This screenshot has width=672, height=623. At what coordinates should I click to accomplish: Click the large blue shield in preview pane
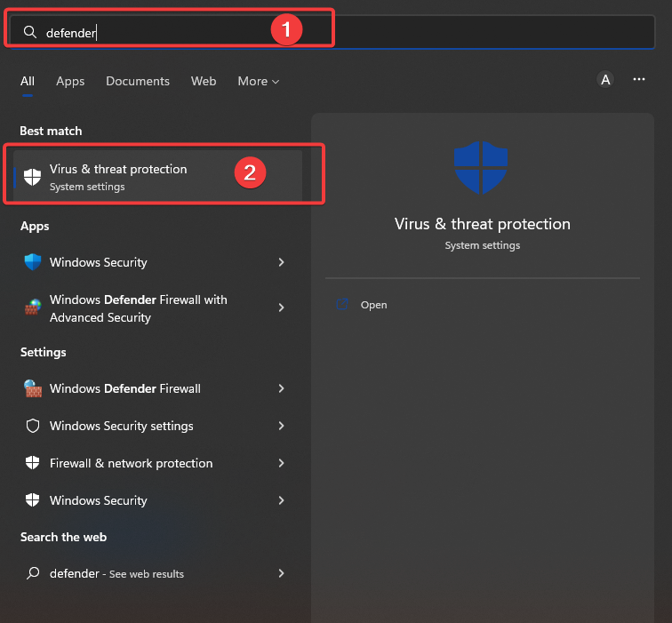(481, 167)
